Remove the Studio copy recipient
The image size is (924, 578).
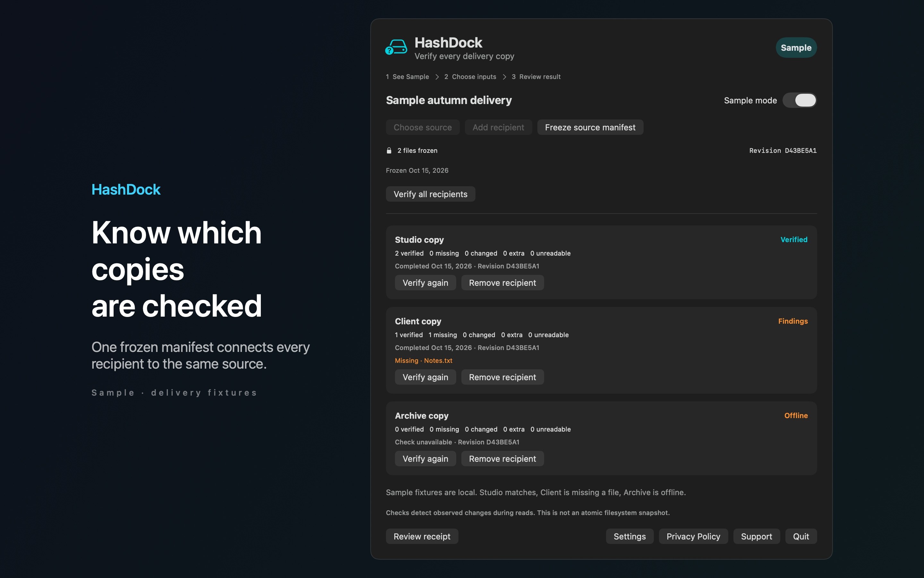point(502,283)
